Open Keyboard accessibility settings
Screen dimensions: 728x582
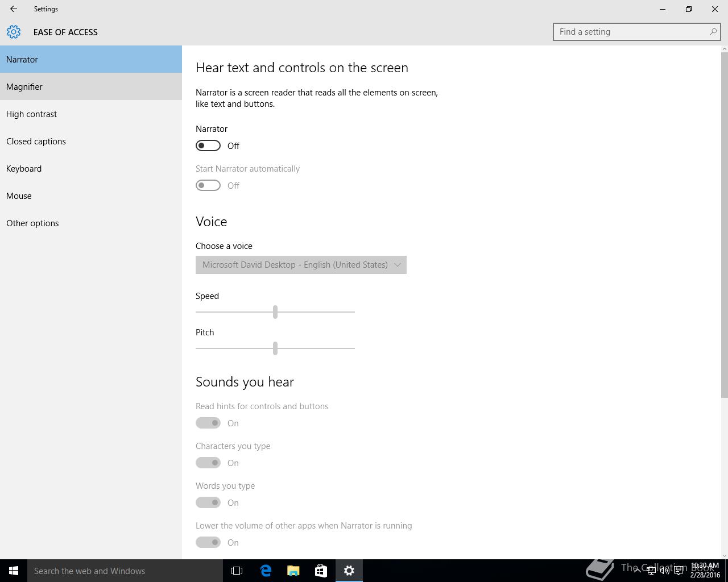click(91, 168)
